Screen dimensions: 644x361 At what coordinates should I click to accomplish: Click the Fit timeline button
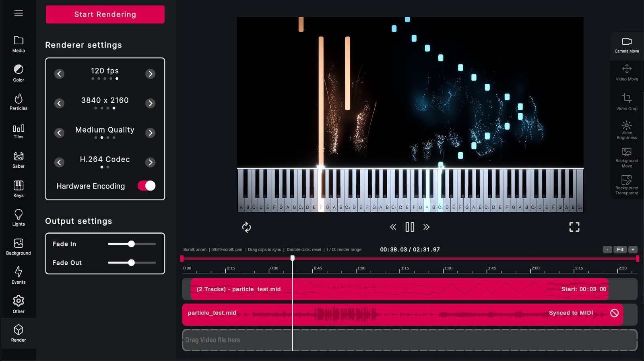point(620,250)
